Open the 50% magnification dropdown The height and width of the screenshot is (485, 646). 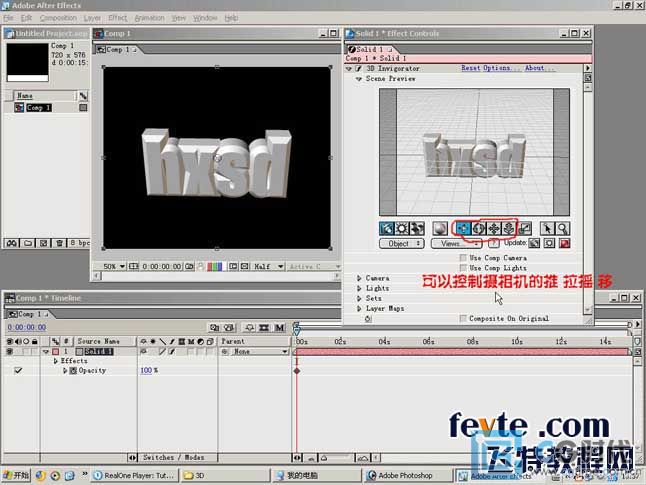(x=114, y=267)
